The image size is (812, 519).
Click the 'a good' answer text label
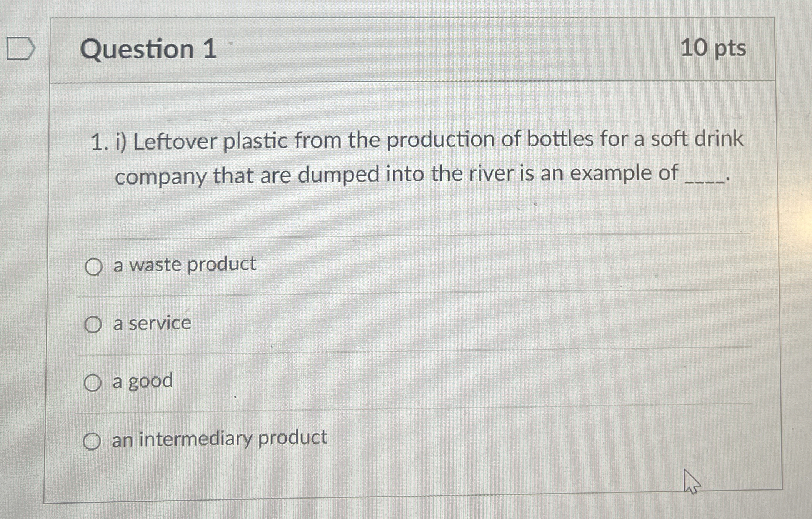[142, 381]
